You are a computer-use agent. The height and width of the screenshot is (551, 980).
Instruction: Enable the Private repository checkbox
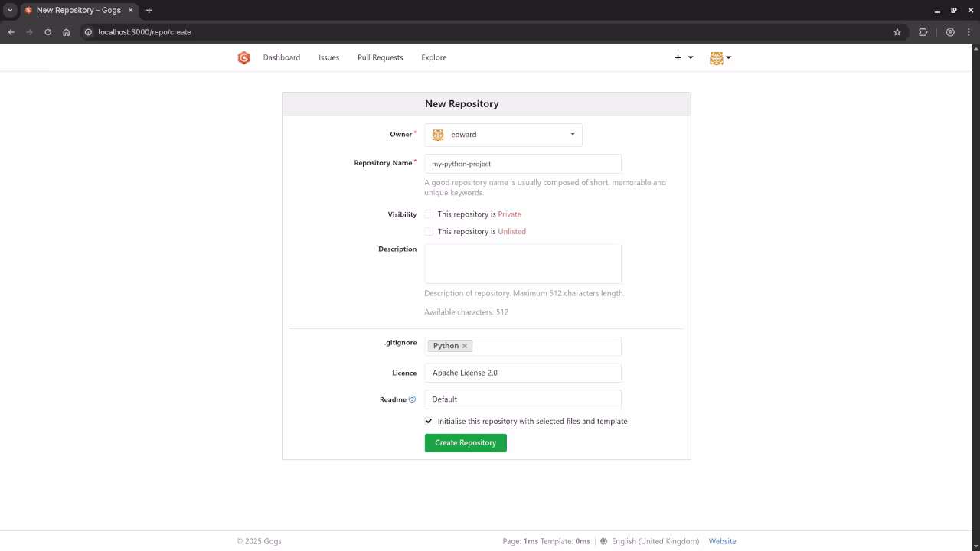click(x=429, y=214)
